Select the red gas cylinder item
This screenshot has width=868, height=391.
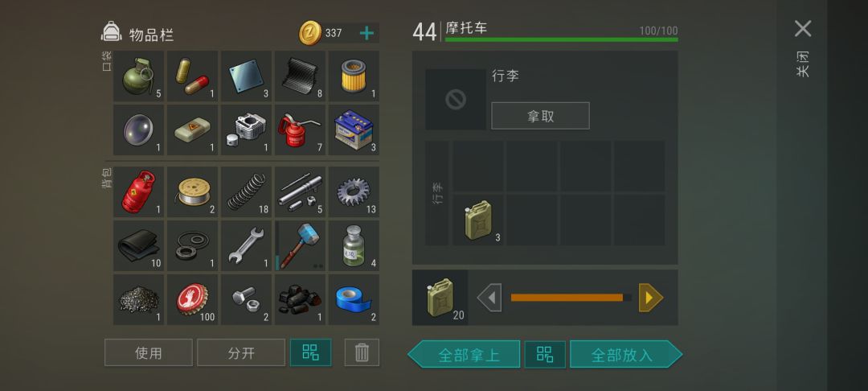point(138,191)
